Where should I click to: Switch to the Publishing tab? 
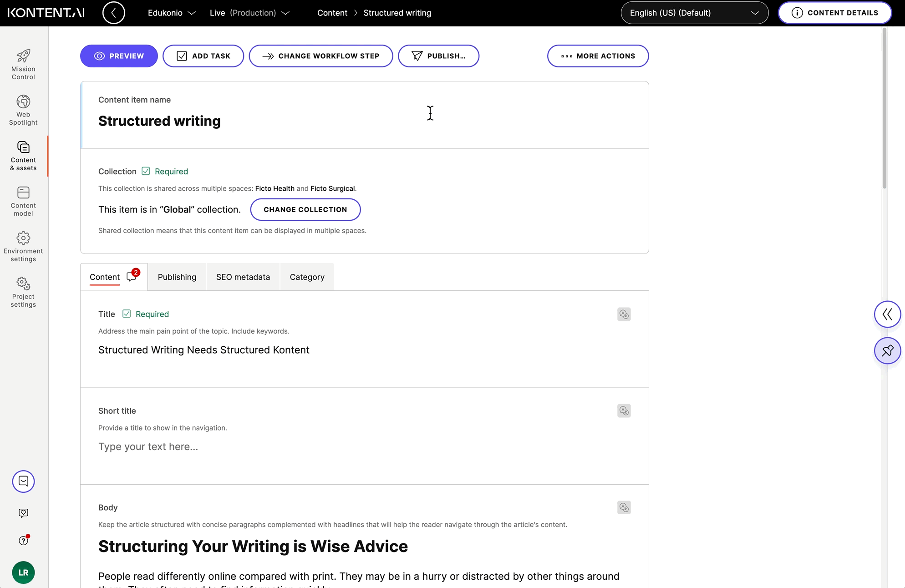(177, 277)
